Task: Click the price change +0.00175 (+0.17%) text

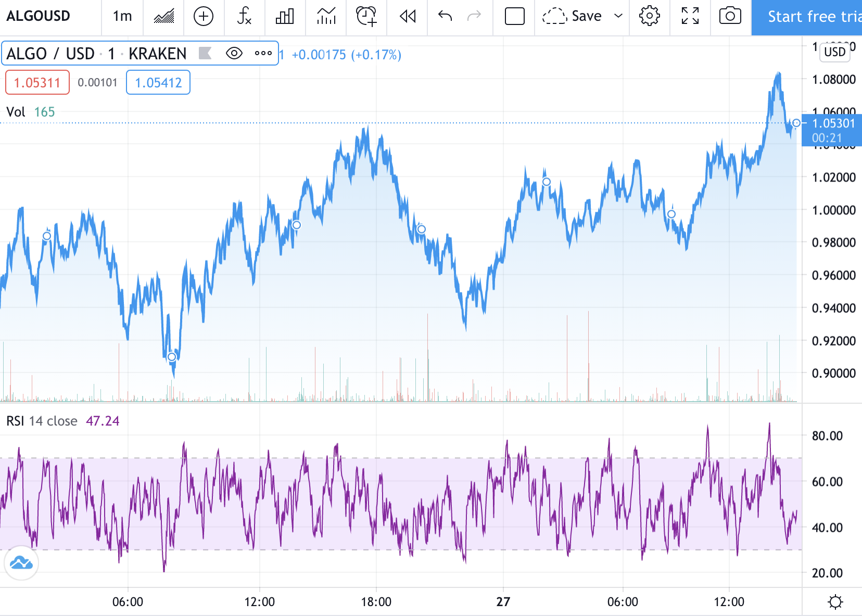Action: point(346,55)
